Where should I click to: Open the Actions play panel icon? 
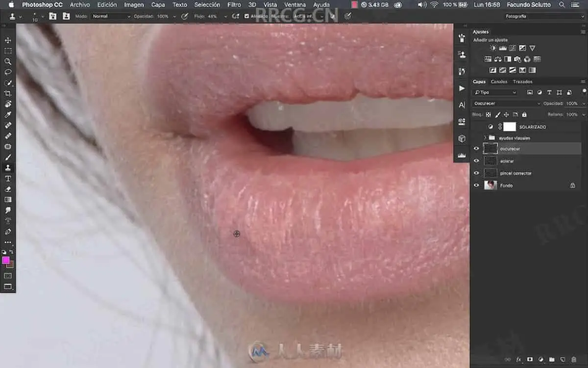point(462,88)
